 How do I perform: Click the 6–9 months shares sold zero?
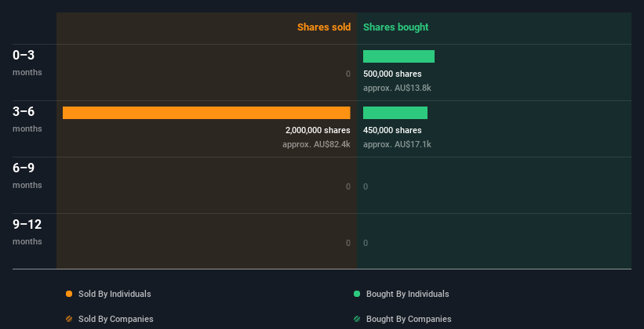(x=348, y=186)
